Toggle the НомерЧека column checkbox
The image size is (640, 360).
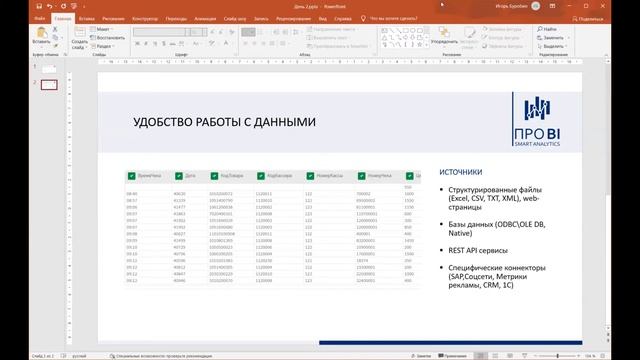tap(362, 176)
